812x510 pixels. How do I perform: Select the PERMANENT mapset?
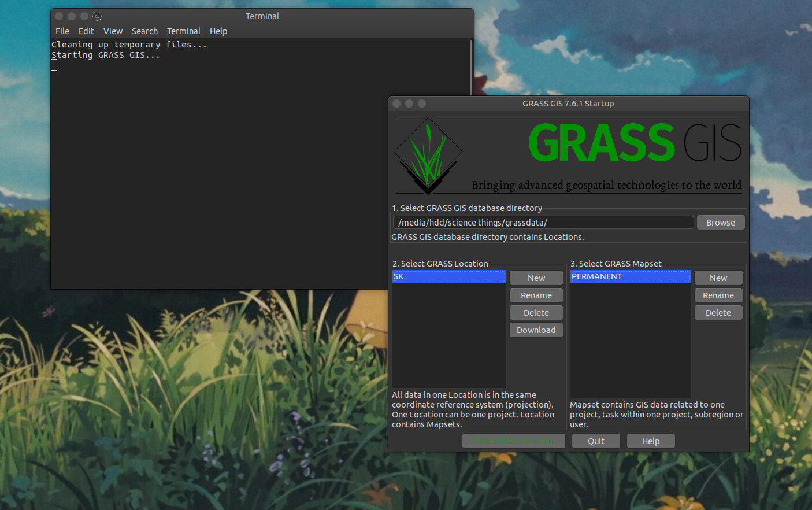point(631,276)
